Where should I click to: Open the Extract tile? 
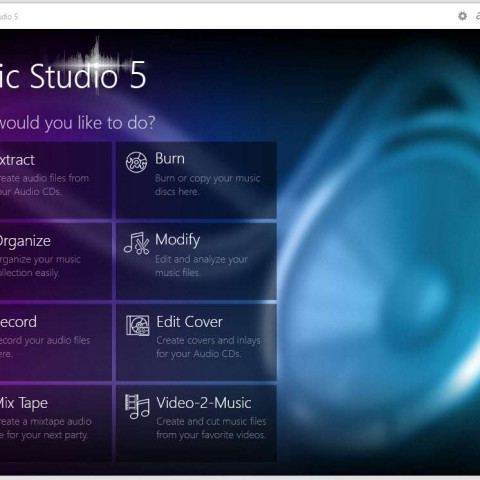click(x=56, y=180)
